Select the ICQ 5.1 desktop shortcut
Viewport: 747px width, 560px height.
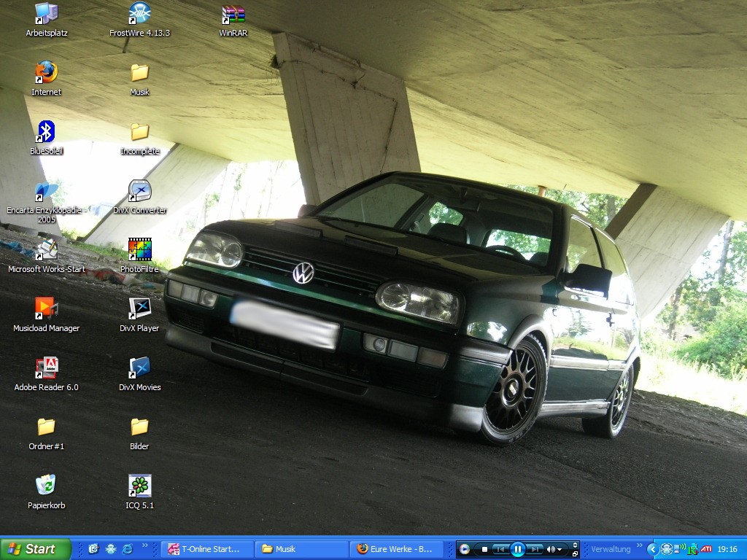click(139, 492)
